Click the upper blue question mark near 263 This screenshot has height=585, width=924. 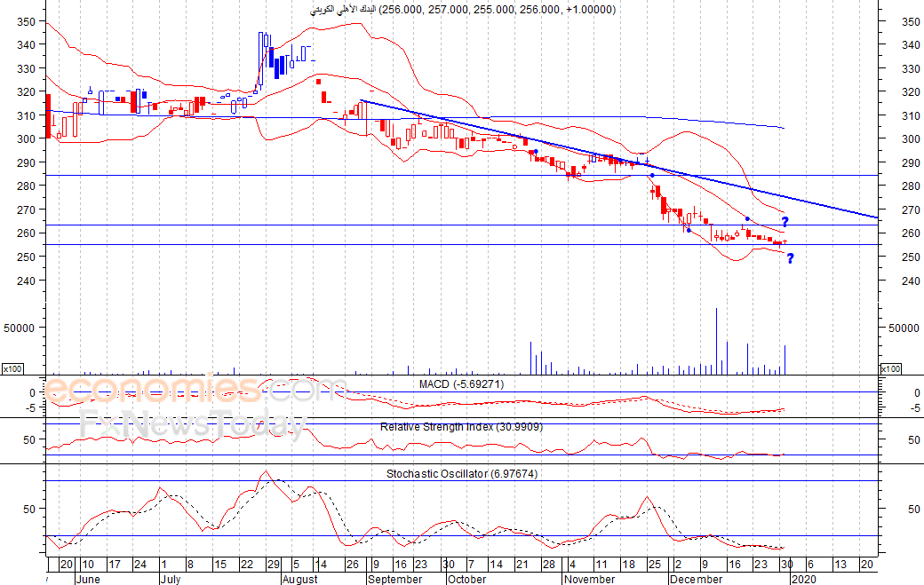coord(785,223)
